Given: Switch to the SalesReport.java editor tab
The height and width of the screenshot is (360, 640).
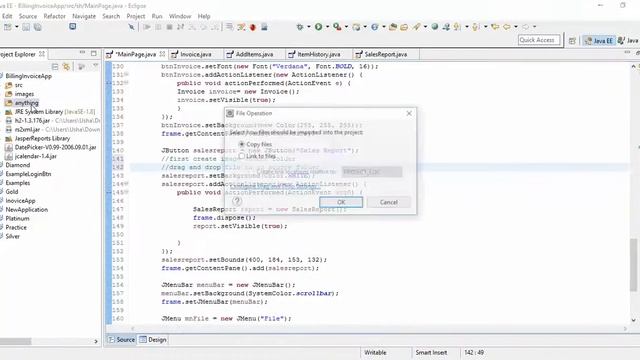Looking at the screenshot, I should coord(385,54).
